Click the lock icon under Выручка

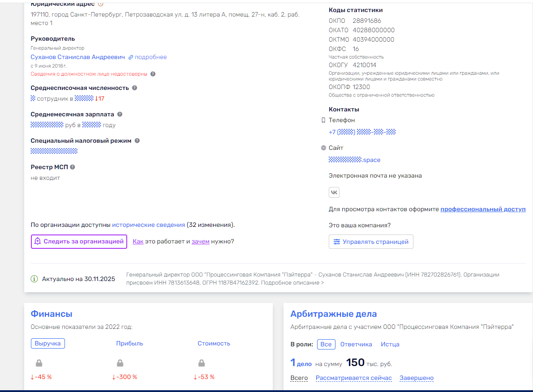[x=39, y=363]
